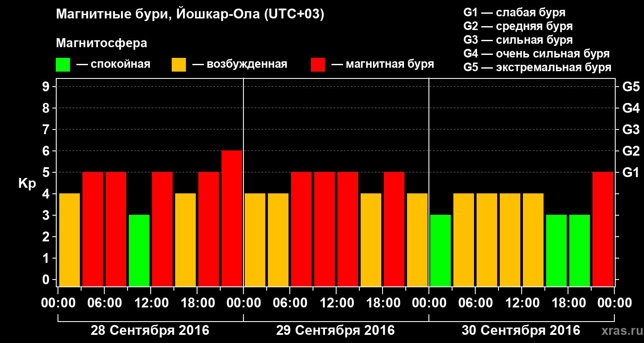The height and width of the screenshot is (343, 644).
Task: Click the only green bar on 28 September
Action: pyautogui.click(x=139, y=250)
